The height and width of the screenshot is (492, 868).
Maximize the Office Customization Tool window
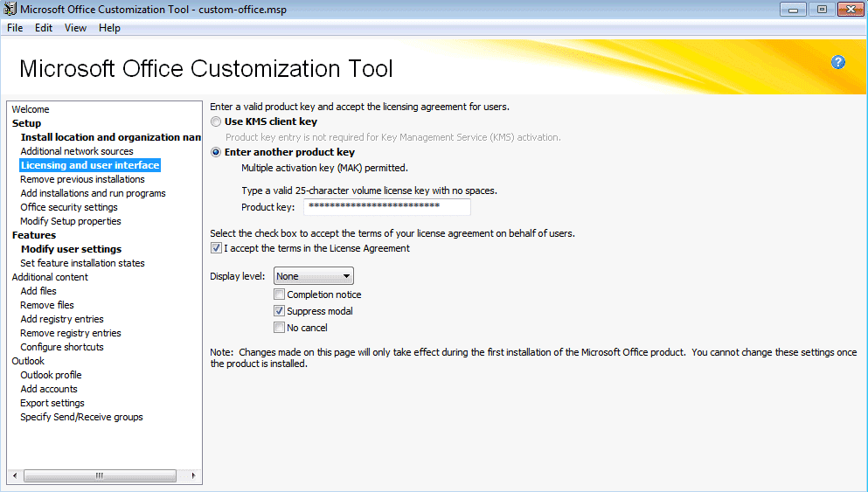tap(822, 9)
